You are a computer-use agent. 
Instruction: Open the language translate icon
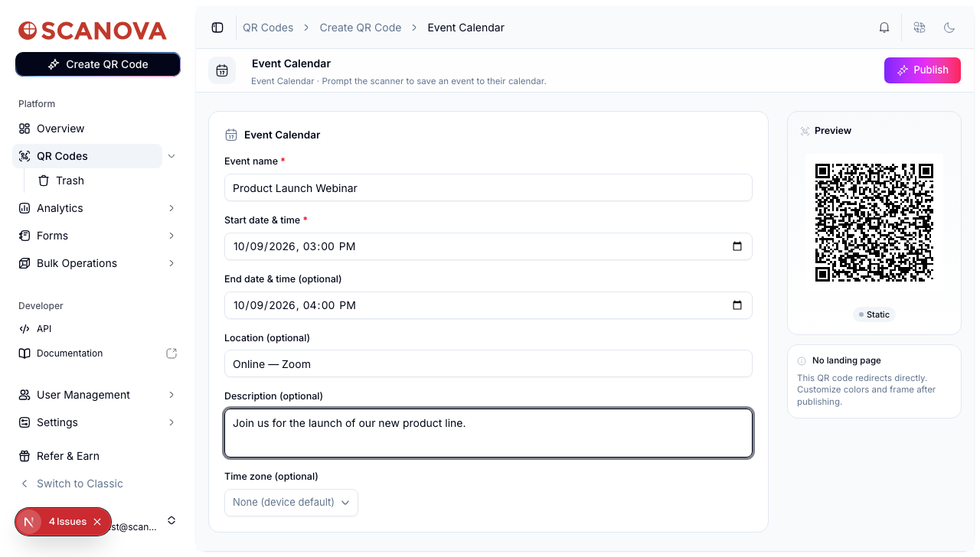click(920, 28)
